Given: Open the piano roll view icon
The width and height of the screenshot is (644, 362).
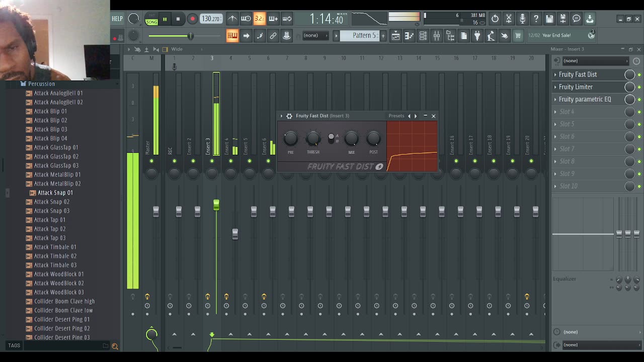Looking at the screenshot, I should point(410,36).
